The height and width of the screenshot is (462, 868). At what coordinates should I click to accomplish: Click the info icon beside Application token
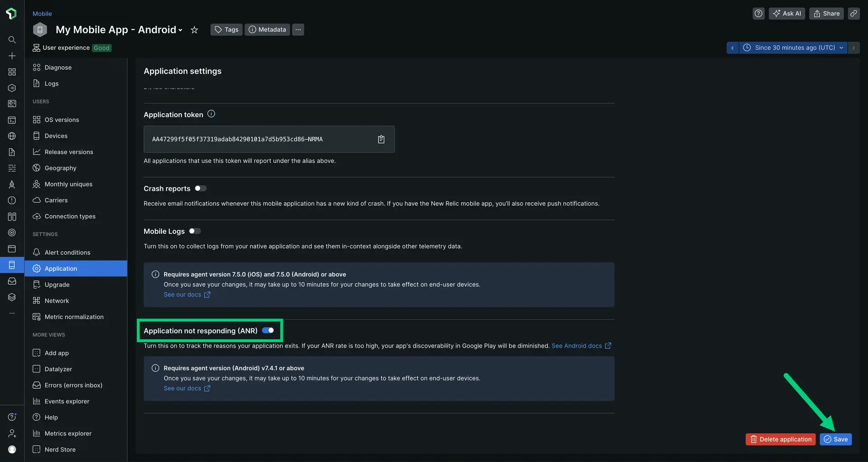[x=211, y=114]
